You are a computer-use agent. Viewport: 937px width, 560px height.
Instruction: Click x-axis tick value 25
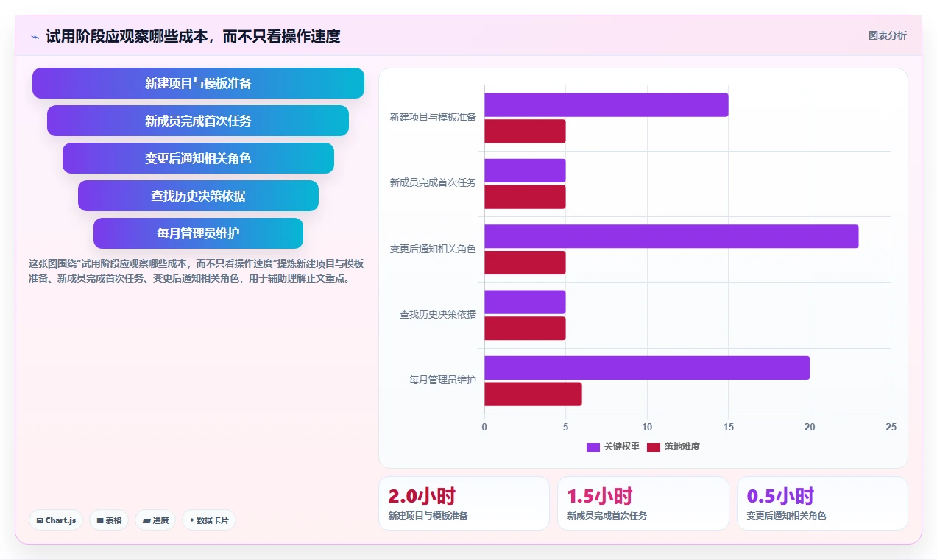click(891, 427)
